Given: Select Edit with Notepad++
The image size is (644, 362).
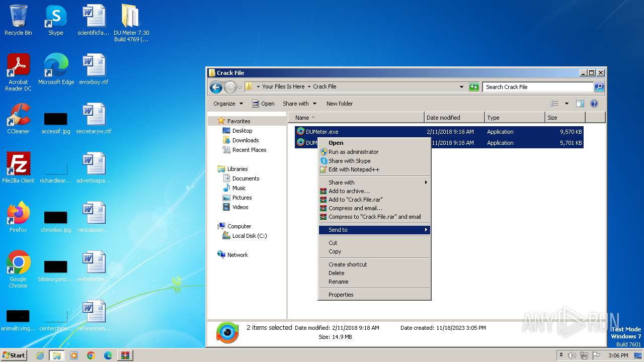Looking at the screenshot, I should tap(374, 169).
